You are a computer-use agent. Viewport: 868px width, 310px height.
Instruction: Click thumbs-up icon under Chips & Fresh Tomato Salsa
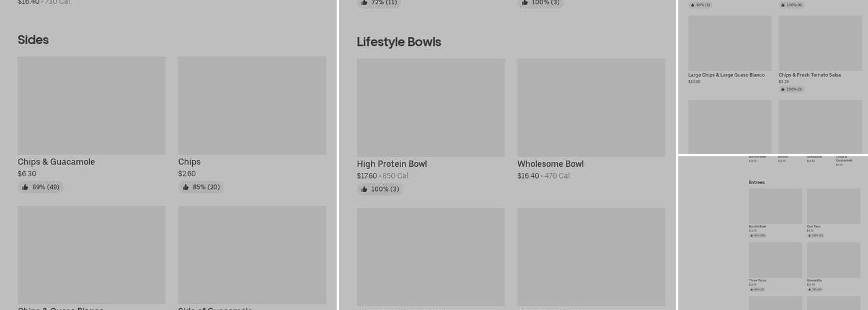pyautogui.click(x=783, y=89)
